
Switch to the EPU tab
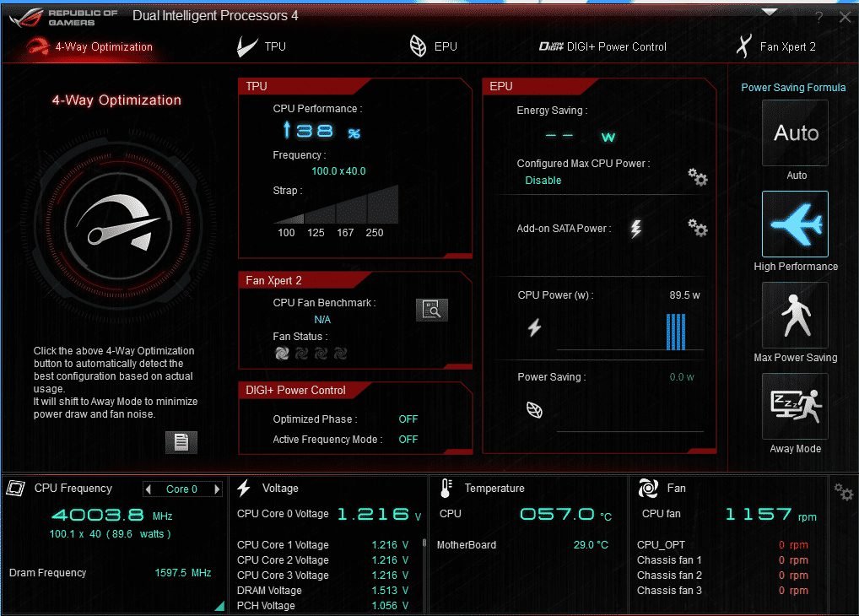click(434, 46)
